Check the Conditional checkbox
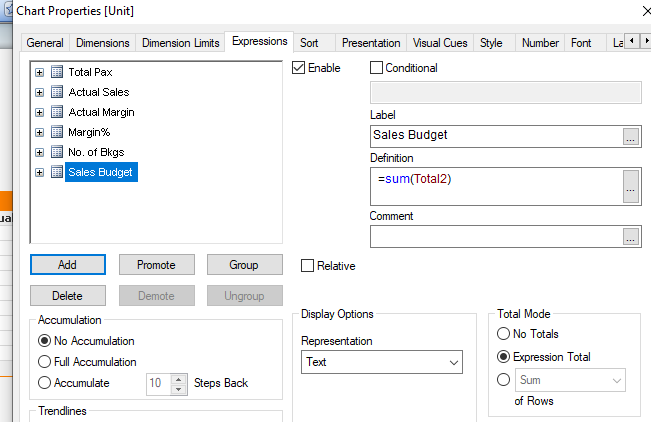651x422 pixels. pos(376,68)
